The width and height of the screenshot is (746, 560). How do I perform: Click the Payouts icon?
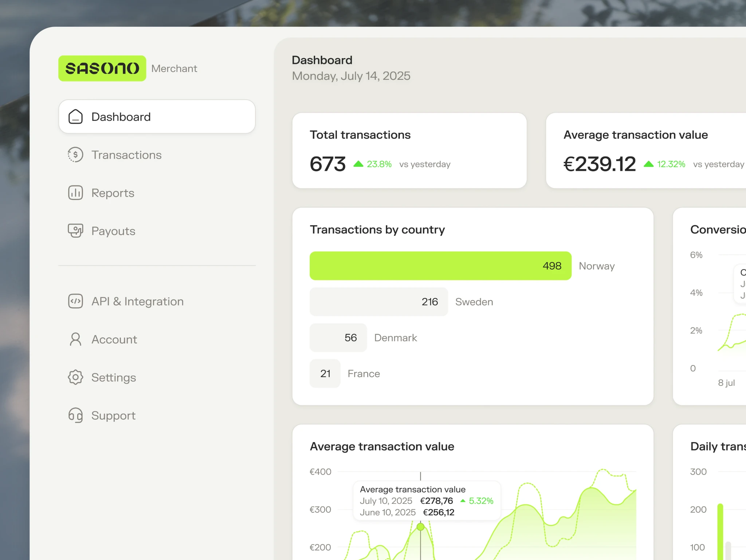coord(75,231)
